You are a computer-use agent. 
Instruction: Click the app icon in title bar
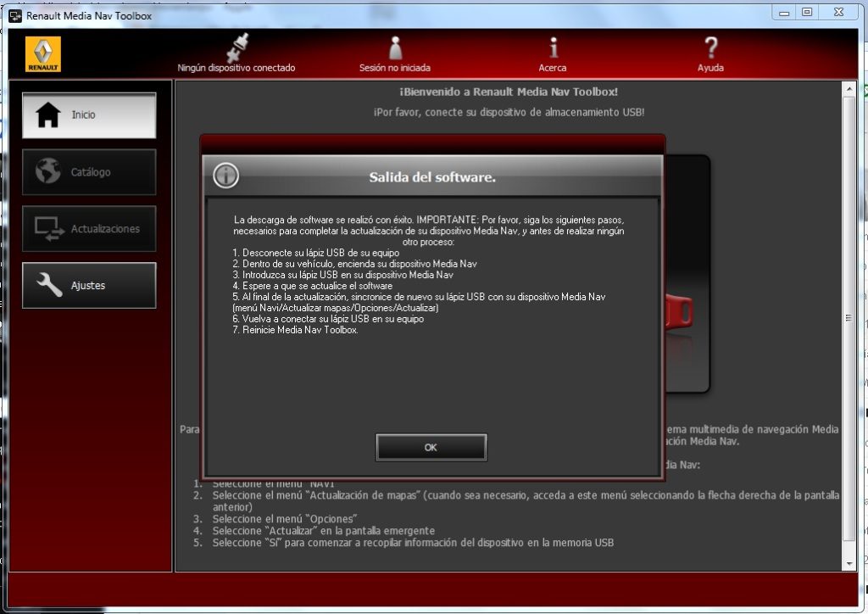[14, 15]
